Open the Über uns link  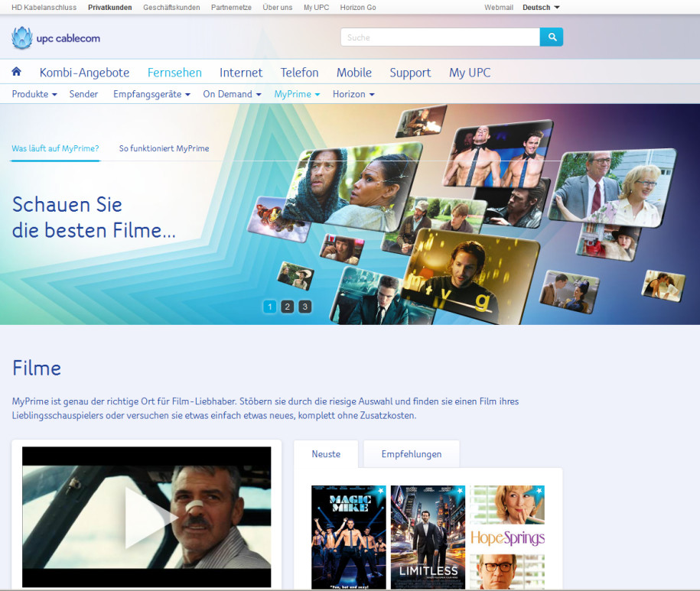click(x=277, y=8)
